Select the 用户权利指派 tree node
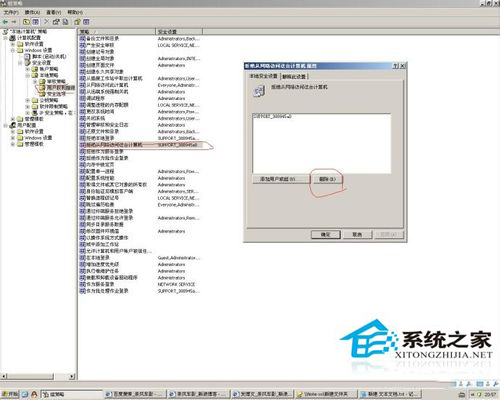 (60, 88)
